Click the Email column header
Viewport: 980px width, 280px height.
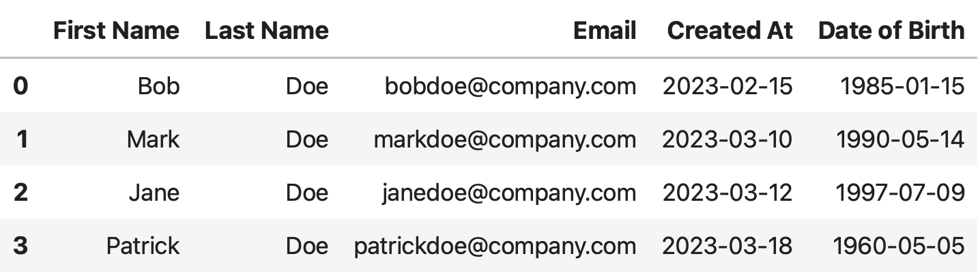pos(605,30)
